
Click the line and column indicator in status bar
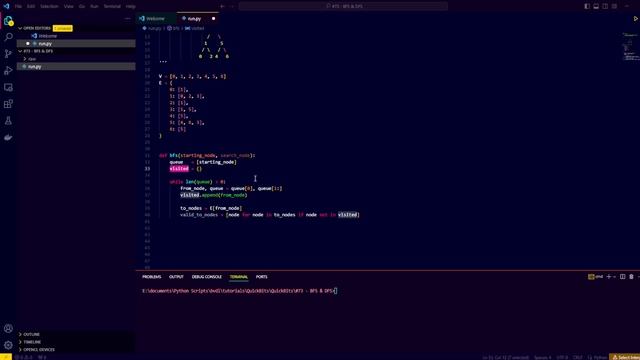506,357
